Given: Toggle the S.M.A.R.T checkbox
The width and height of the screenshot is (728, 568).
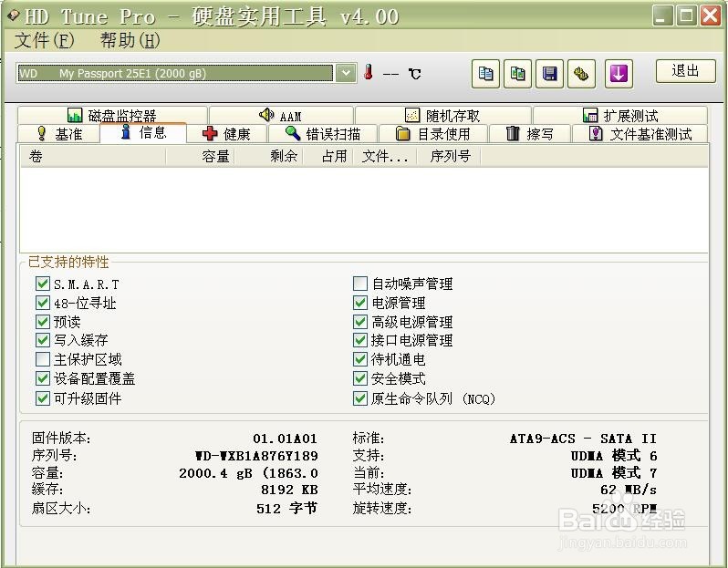Looking at the screenshot, I should coord(43,284).
